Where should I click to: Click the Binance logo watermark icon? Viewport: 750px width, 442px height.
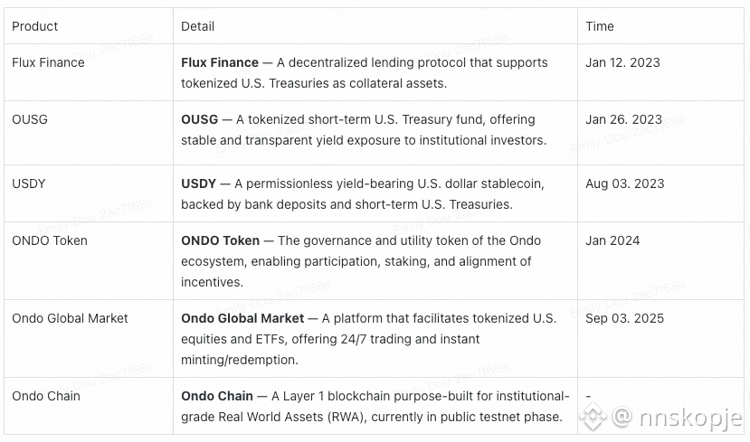coord(593,417)
